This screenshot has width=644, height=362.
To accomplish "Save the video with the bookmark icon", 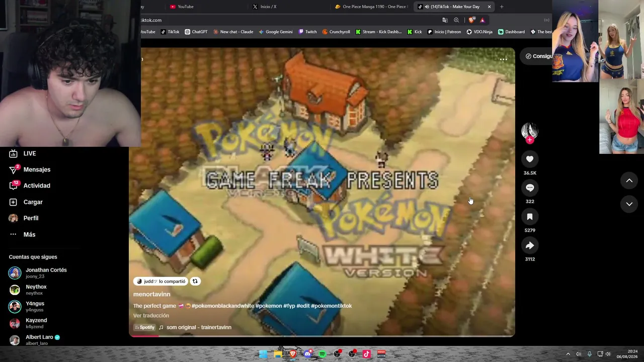I will tap(530, 217).
